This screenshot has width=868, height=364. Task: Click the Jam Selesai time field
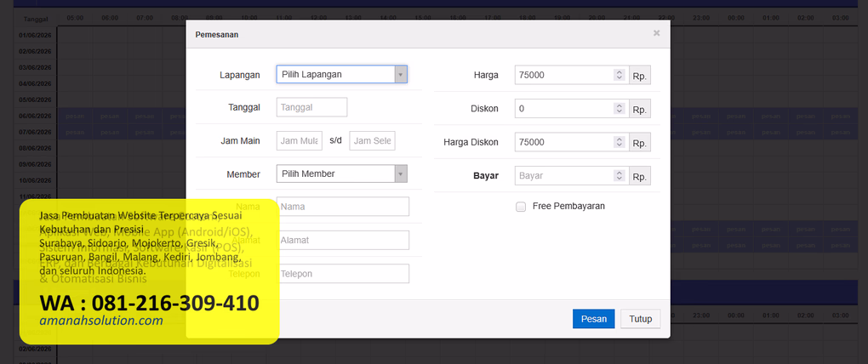pyautogui.click(x=373, y=140)
